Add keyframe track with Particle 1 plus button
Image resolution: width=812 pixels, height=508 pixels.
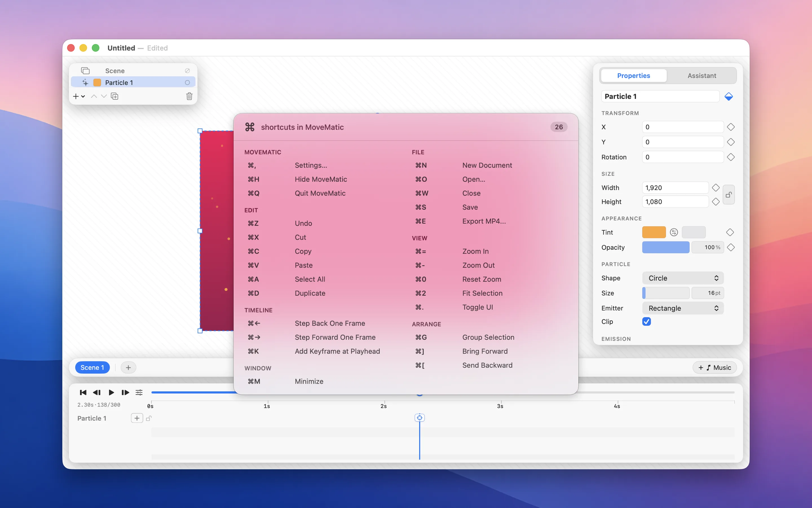[x=136, y=418]
